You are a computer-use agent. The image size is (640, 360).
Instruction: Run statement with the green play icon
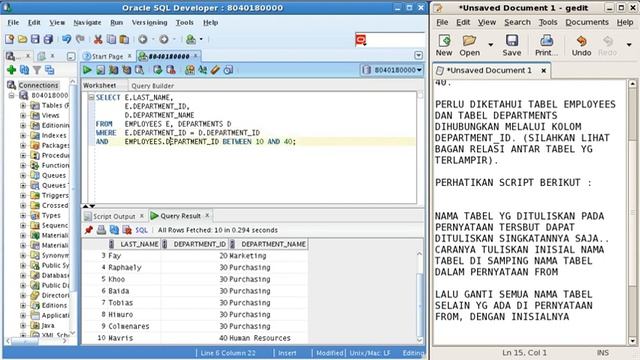tap(87, 70)
